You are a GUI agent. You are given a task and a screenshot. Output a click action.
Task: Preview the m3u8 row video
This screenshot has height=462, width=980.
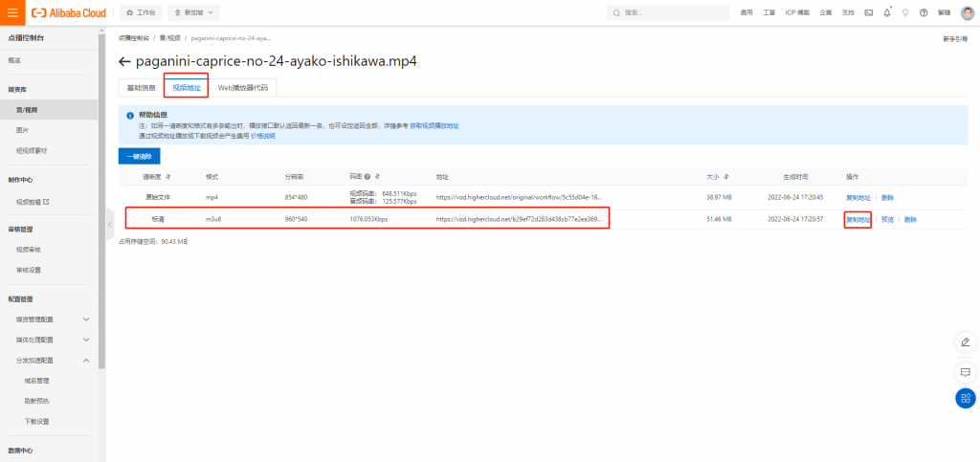coord(887,220)
